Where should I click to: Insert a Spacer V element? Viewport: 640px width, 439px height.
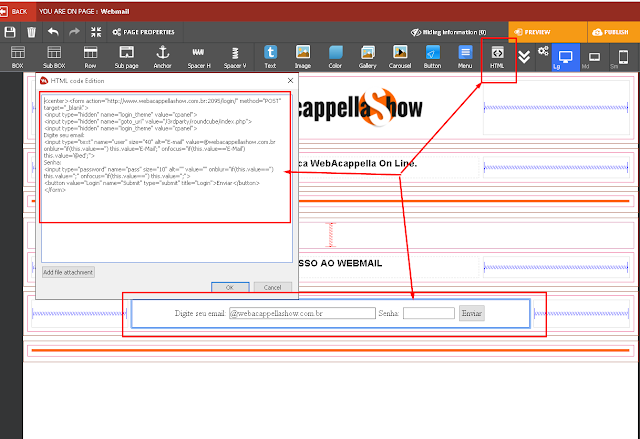pos(235,57)
